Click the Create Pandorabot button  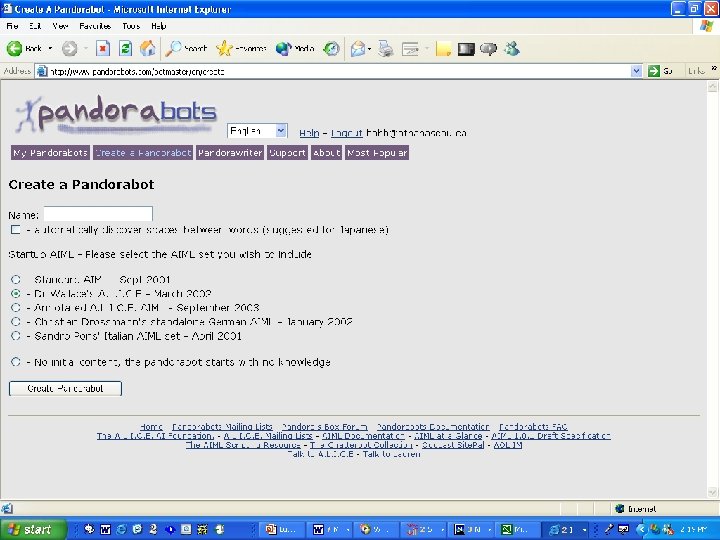65,388
